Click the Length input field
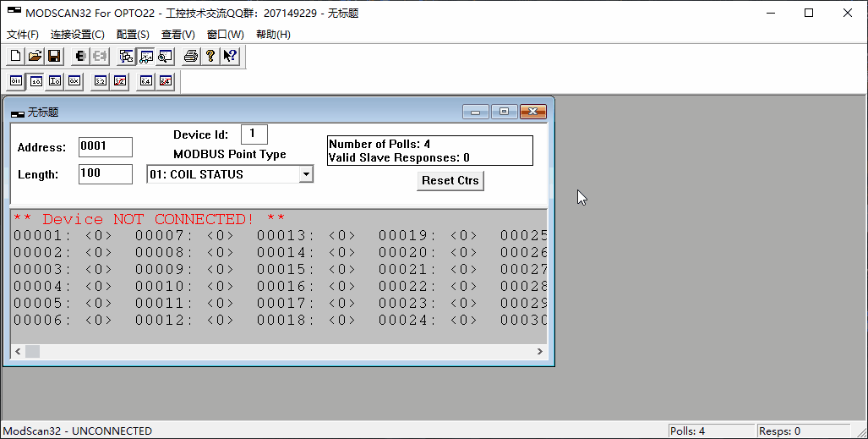 (x=105, y=174)
